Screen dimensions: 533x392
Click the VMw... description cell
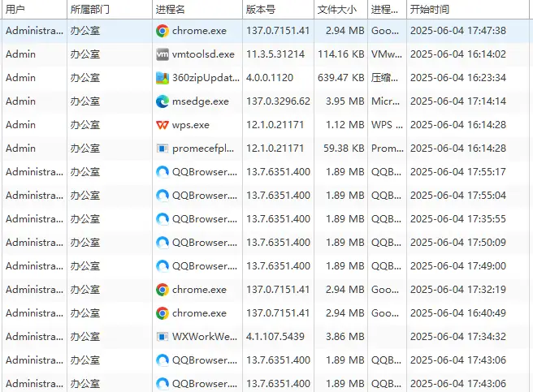click(387, 54)
